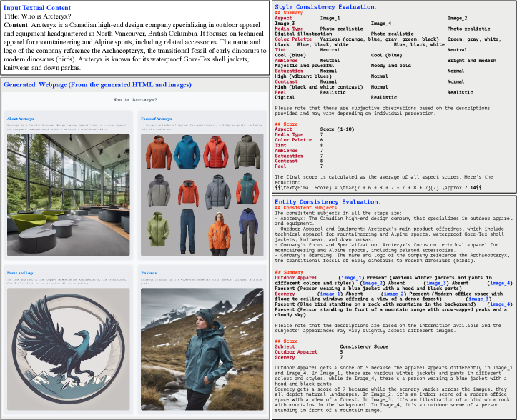Open the modern office interior image
The height and width of the screenshot is (420, 517).
click(69, 195)
